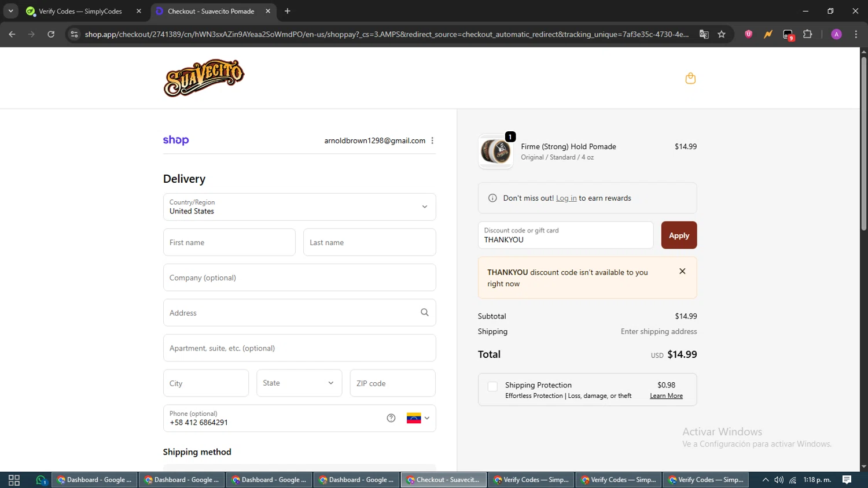Open Chrome three-dot menu
The height and width of the screenshot is (488, 868).
tap(856, 34)
